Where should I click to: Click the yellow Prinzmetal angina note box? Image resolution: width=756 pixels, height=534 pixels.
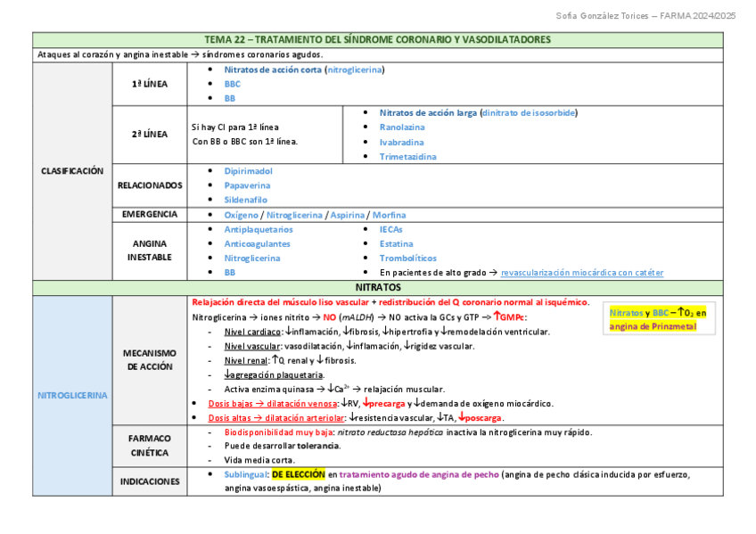coord(658,319)
